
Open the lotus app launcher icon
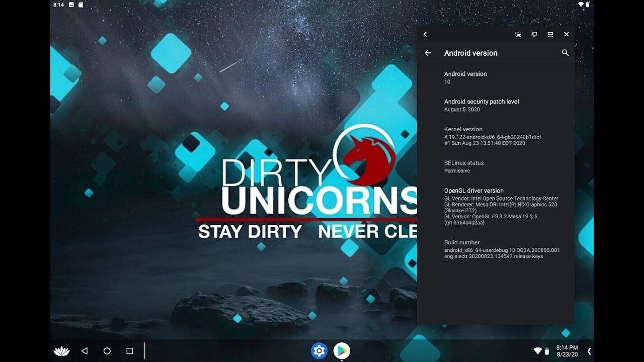coord(61,351)
